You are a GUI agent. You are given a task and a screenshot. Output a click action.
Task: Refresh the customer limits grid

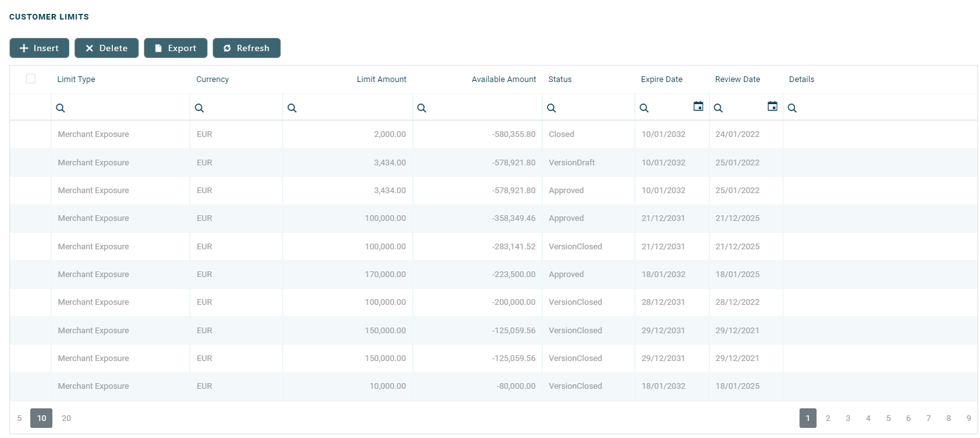(x=246, y=48)
